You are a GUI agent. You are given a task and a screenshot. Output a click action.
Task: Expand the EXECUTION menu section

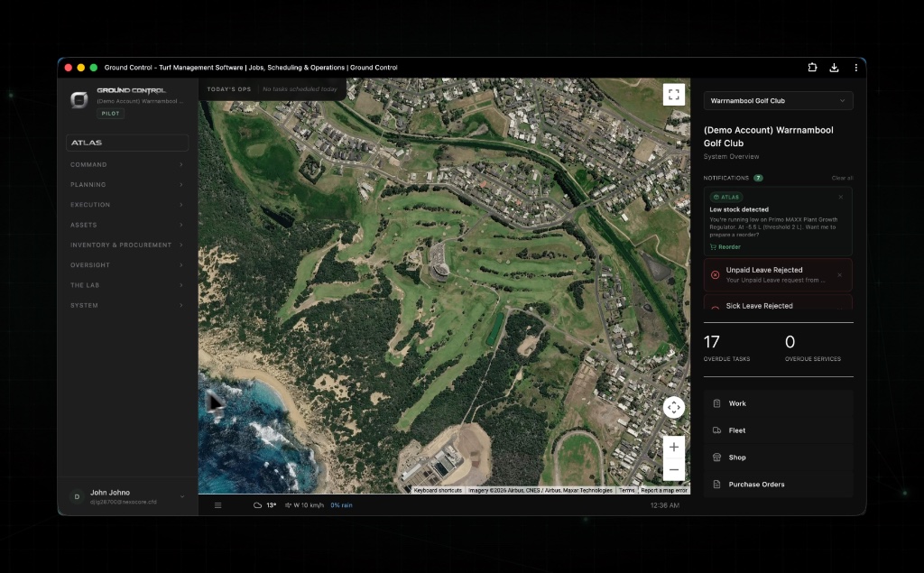tap(126, 205)
